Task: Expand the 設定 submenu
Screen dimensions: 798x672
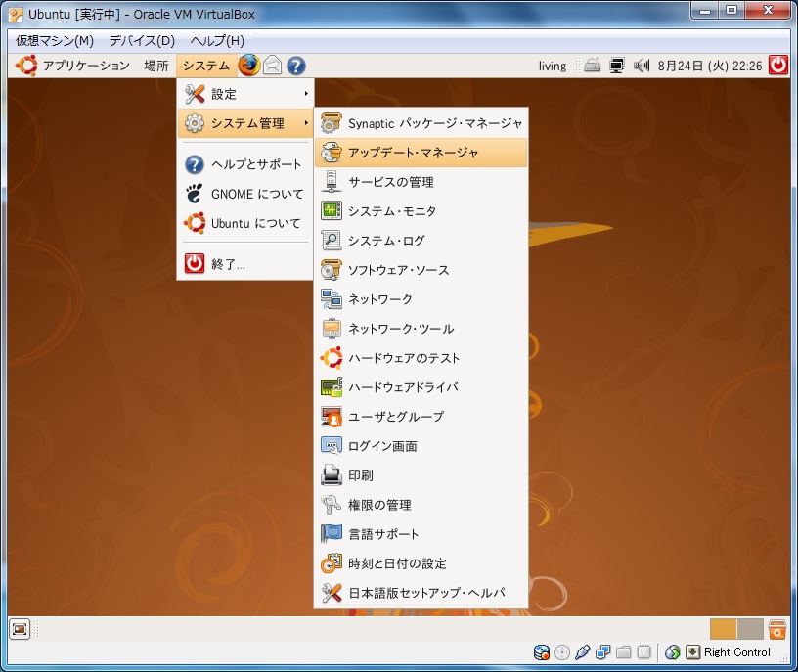Action: click(245, 94)
